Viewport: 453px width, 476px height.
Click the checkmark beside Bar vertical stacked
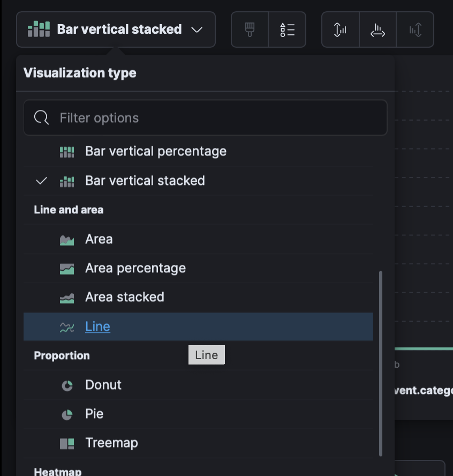pos(41,181)
